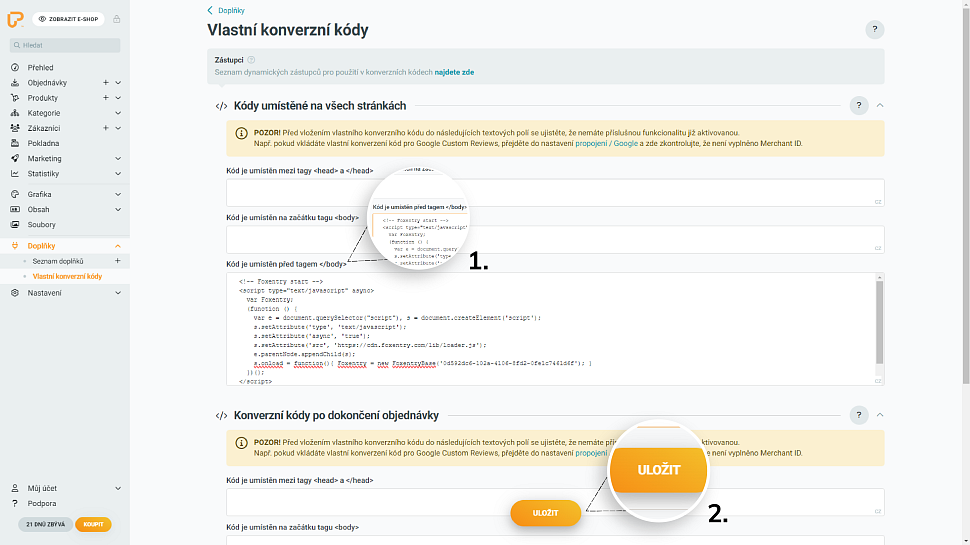Click the Obsah content icon

pyautogui.click(x=15, y=210)
